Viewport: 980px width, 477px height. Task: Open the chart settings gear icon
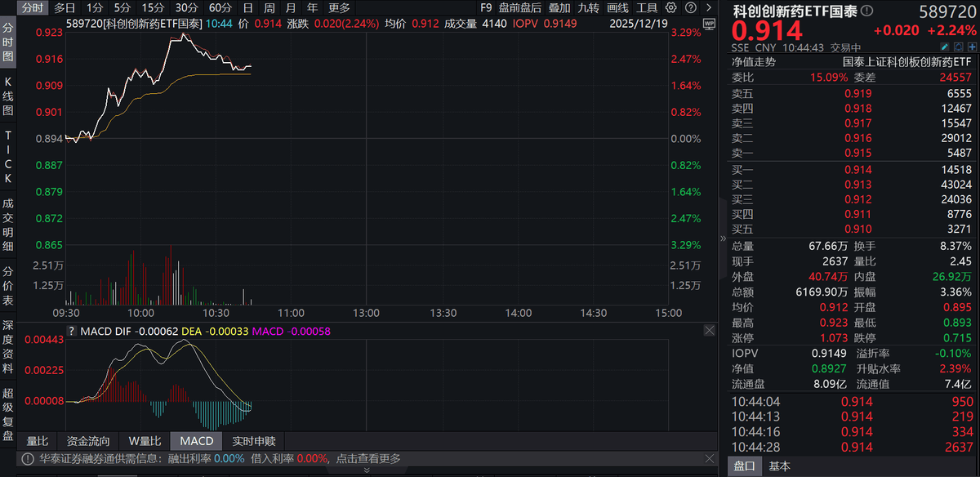point(671,7)
